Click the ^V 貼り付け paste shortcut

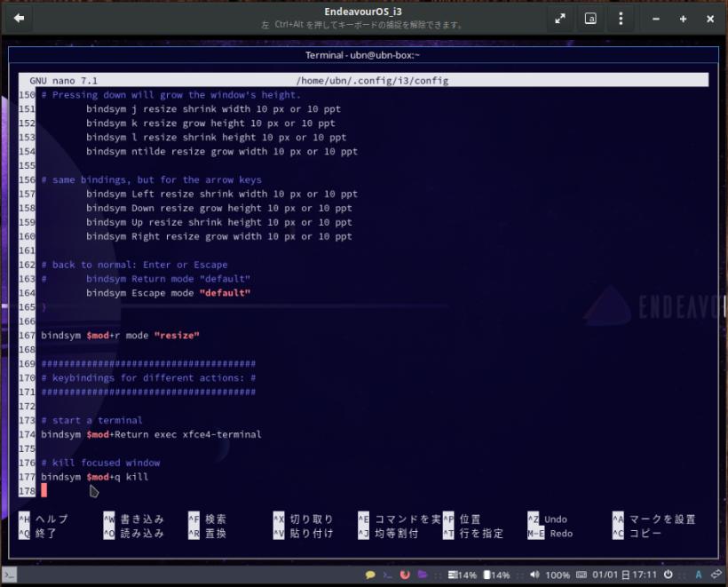click(303, 533)
